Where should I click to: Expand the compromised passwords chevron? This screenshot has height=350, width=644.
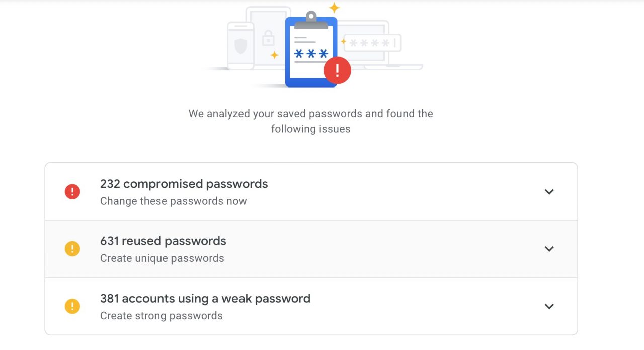(x=549, y=192)
